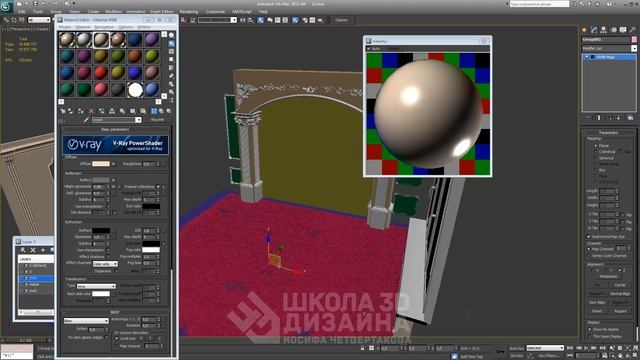Click Select by Material icon
This screenshot has width=640, height=360.
click(171, 92)
